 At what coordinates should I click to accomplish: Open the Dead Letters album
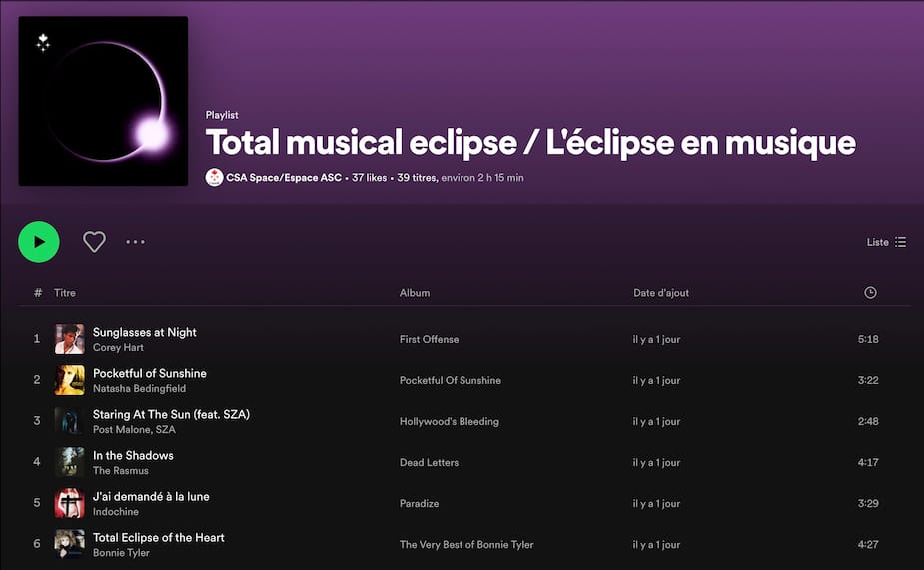coord(429,463)
